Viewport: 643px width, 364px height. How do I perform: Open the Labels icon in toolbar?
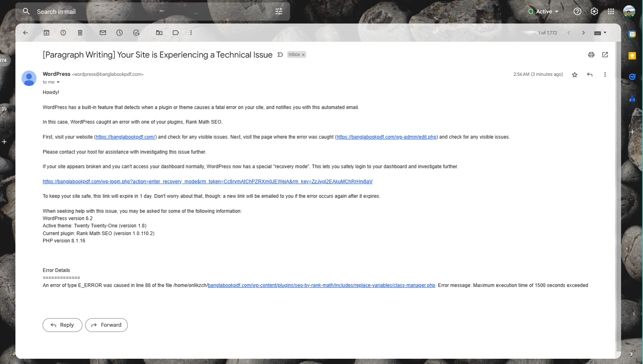pyautogui.click(x=176, y=33)
